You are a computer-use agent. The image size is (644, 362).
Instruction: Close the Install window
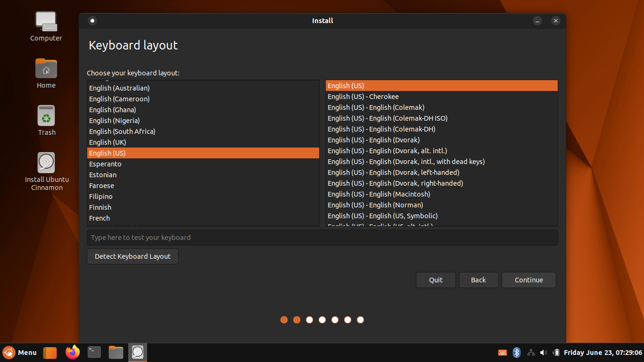(556, 21)
